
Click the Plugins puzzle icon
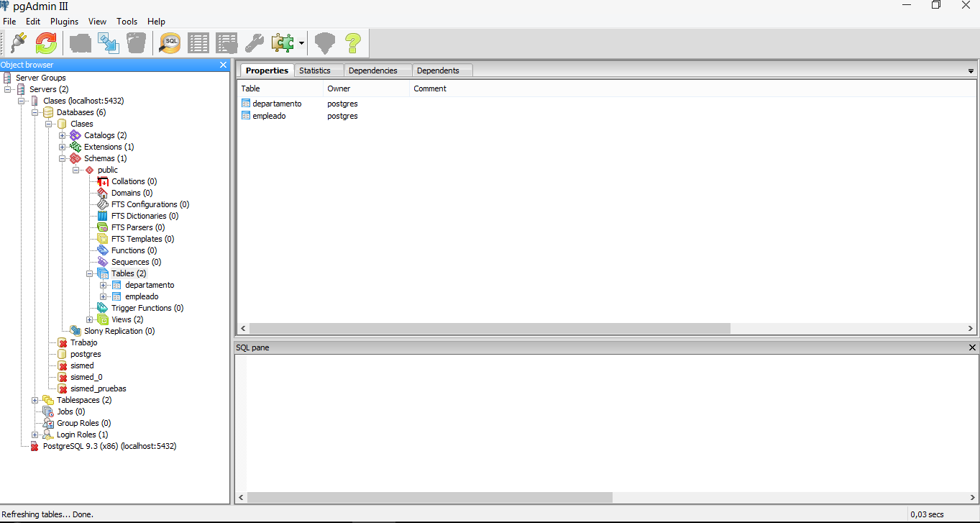tap(282, 43)
